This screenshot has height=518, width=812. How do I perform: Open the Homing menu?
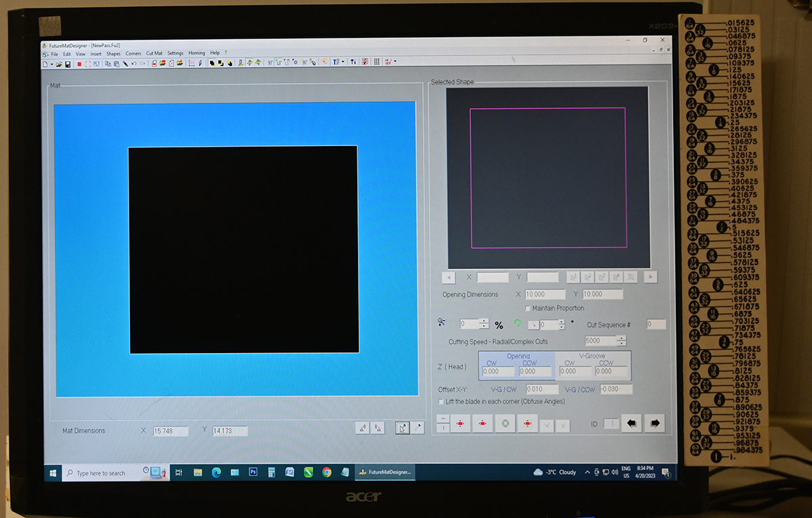(197, 53)
